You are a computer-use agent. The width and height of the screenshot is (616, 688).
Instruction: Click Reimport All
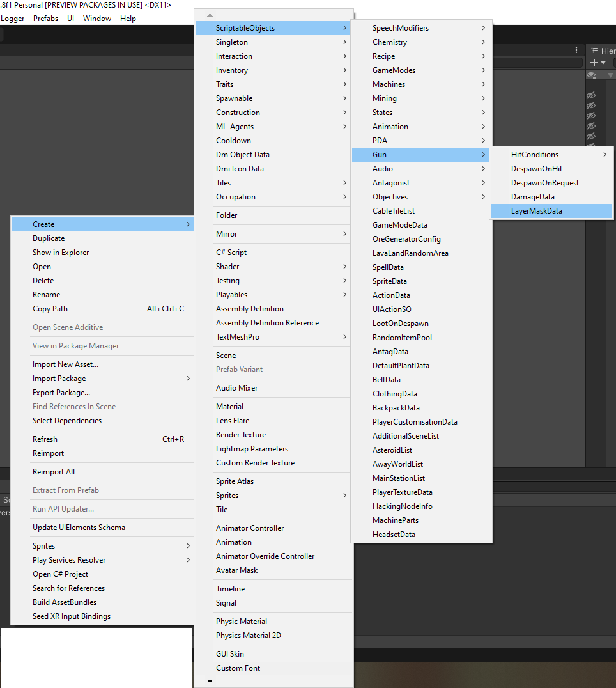click(103, 472)
